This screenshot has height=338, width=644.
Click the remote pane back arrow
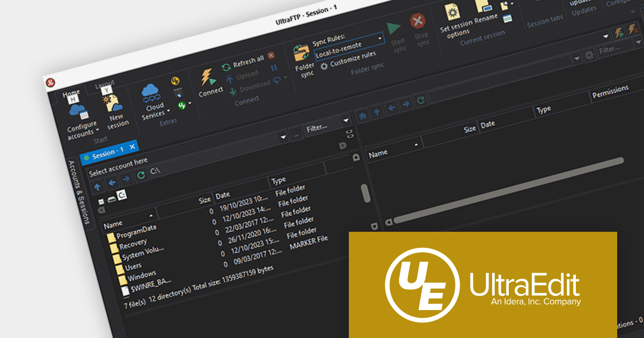392,107
